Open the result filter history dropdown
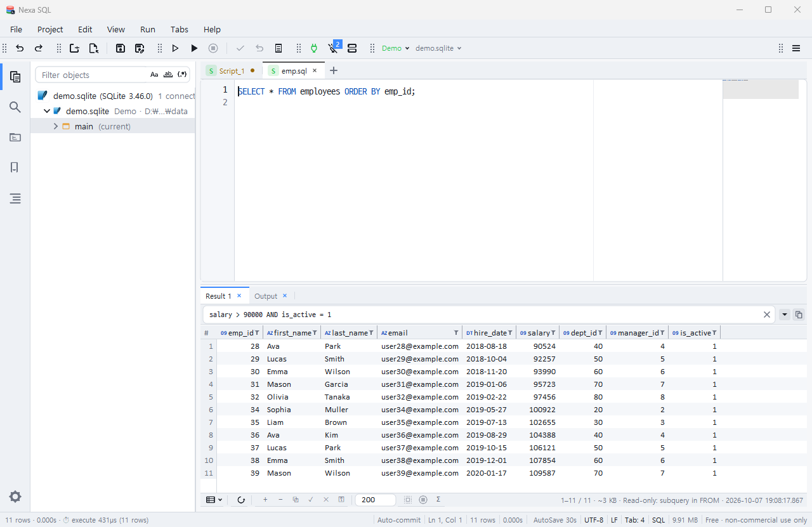This screenshot has width=812, height=527. 785,315
